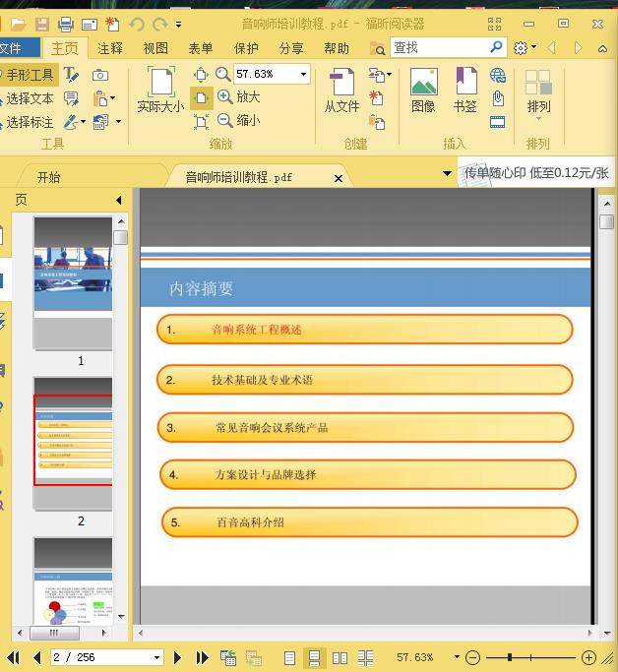This screenshot has height=672, width=618.
Task: Select the 选择标注 tool
Action: click(x=28, y=122)
